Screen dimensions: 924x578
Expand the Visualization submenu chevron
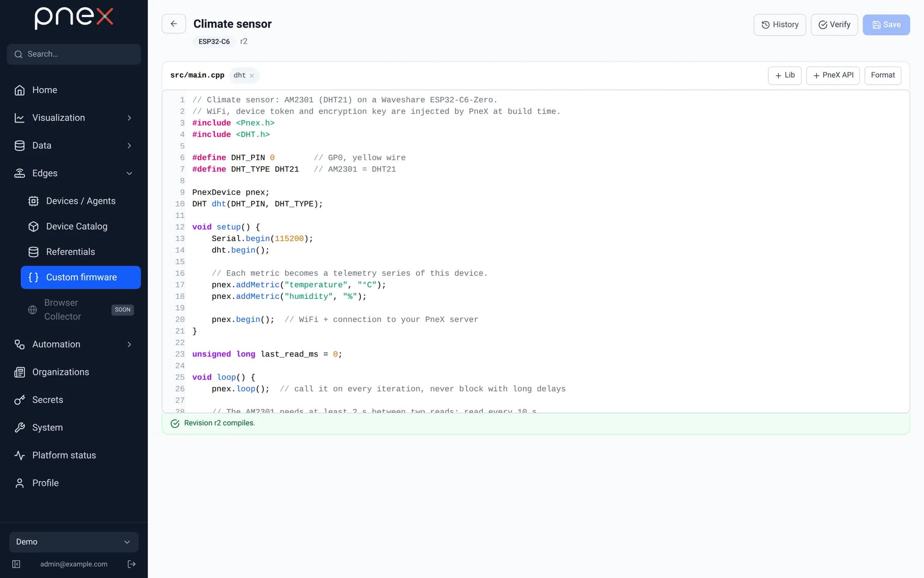(x=129, y=118)
